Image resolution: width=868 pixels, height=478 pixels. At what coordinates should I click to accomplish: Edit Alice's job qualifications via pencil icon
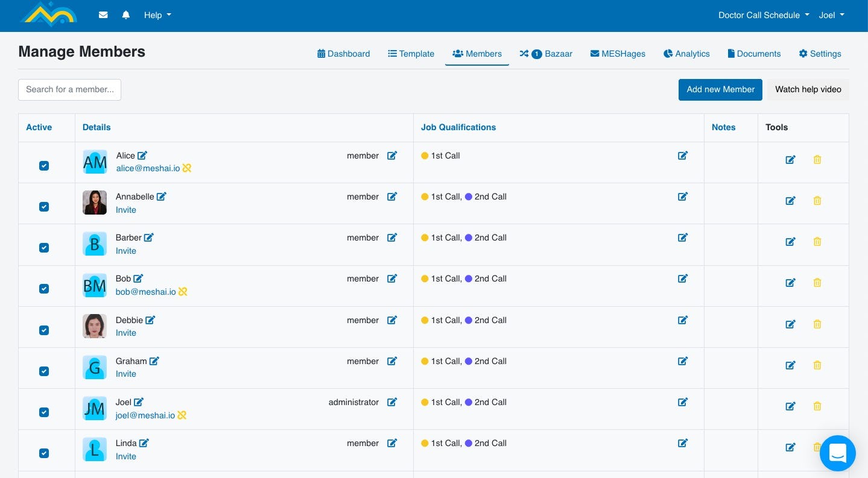click(x=682, y=156)
